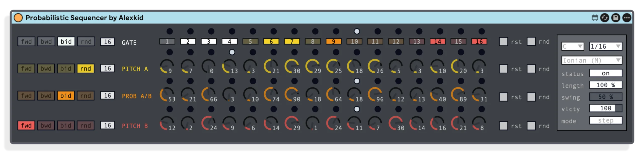
Task: Toggle gate step 6
Action: tap(271, 42)
